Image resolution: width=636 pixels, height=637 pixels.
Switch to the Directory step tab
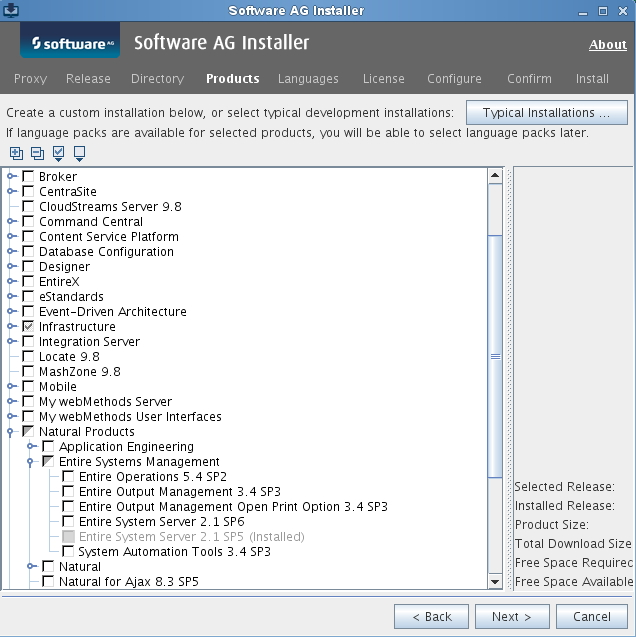tap(157, 79)
